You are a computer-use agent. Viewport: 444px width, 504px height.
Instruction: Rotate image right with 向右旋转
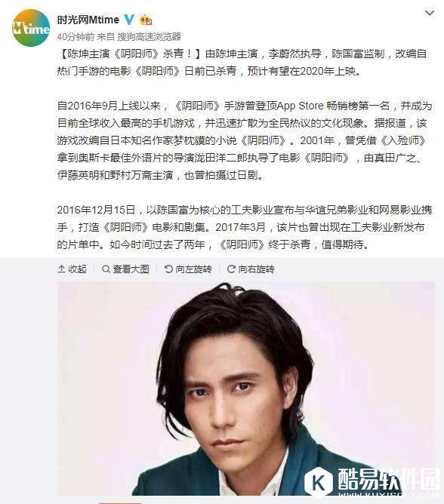point(251,269)
